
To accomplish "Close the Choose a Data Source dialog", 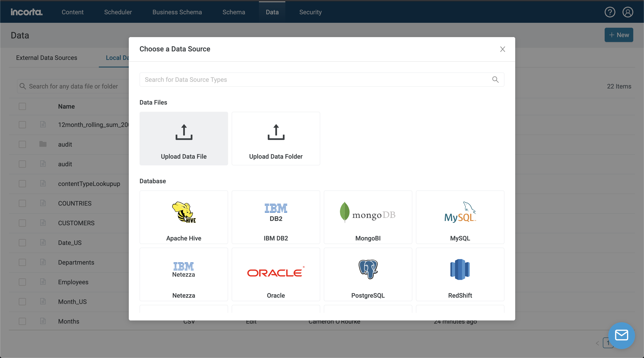I will tap(502, 49).
